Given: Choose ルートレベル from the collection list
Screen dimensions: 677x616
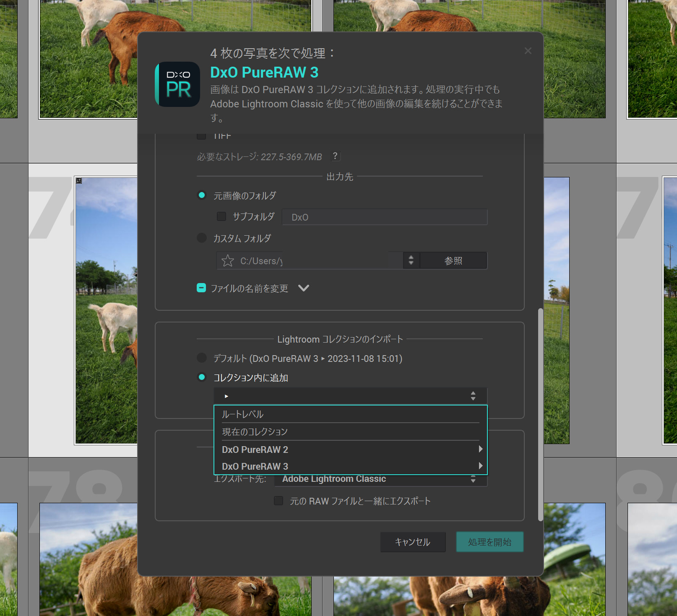Looking at the screenshot, I should coord(351,414).
